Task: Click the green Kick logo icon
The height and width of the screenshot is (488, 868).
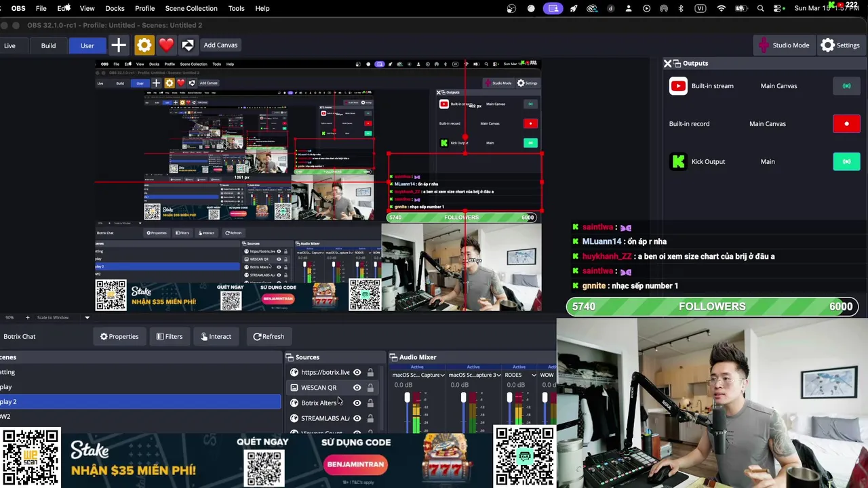Action: point(678,161)
